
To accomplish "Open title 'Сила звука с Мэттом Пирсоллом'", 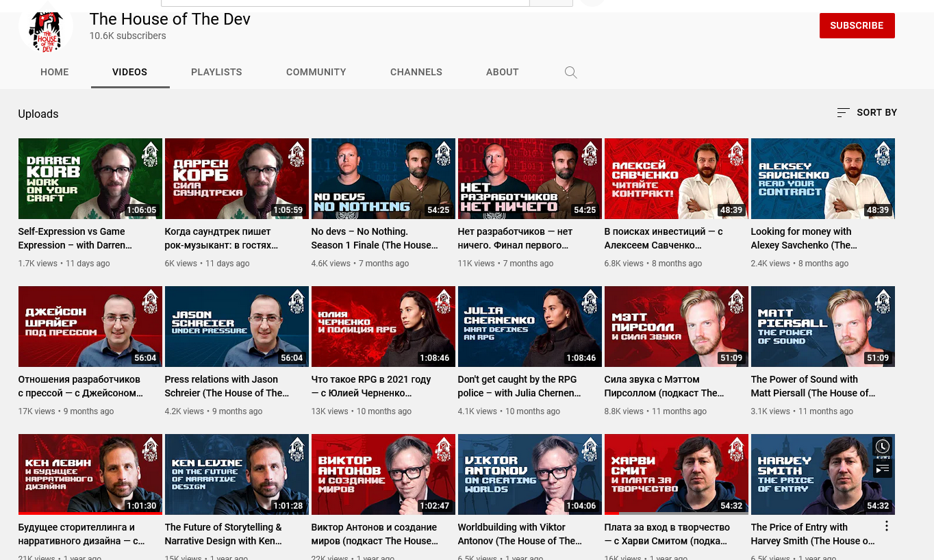I will point(664,386).
